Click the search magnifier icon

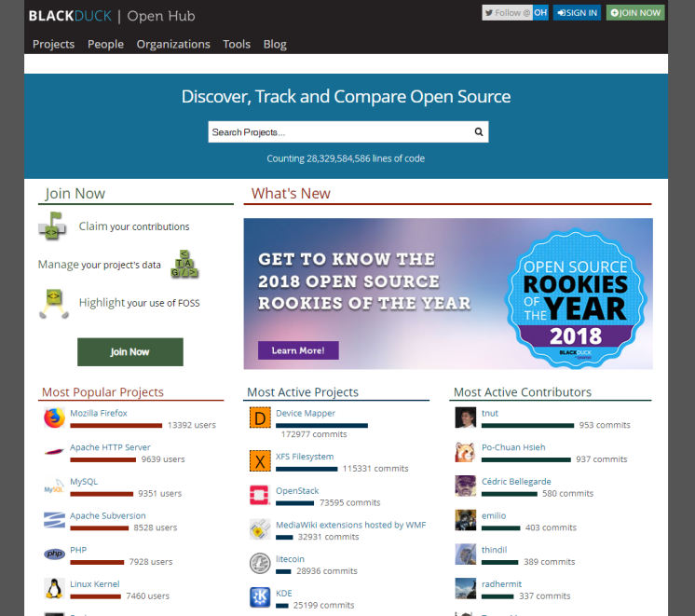[x=479, y=131]
